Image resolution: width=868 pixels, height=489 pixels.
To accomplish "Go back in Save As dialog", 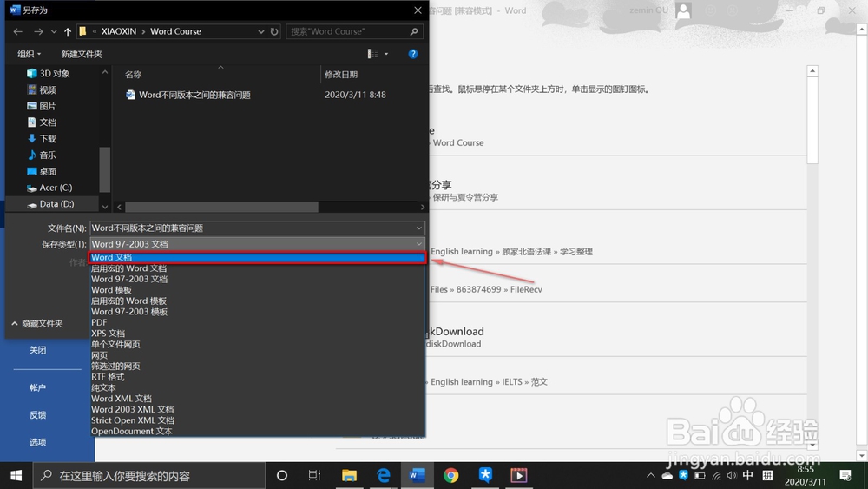I will (17, 31).
